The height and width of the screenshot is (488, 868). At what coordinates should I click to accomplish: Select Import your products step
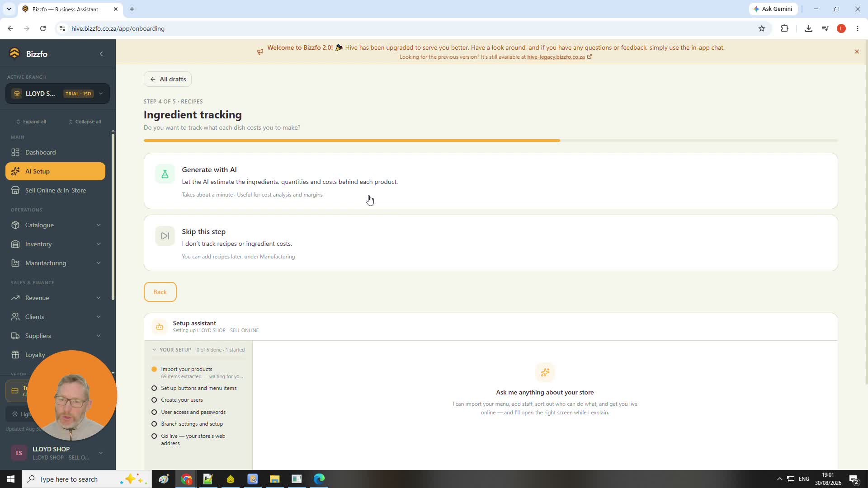[x=199, y=372]
